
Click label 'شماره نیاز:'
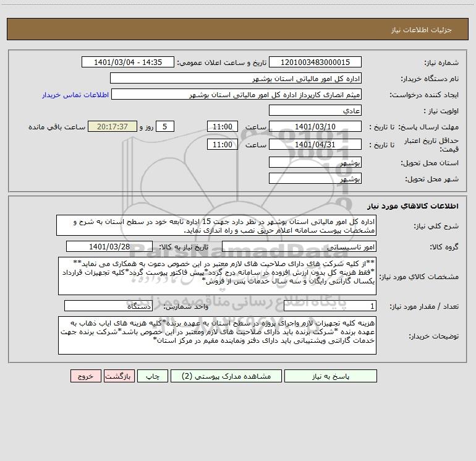441,62
